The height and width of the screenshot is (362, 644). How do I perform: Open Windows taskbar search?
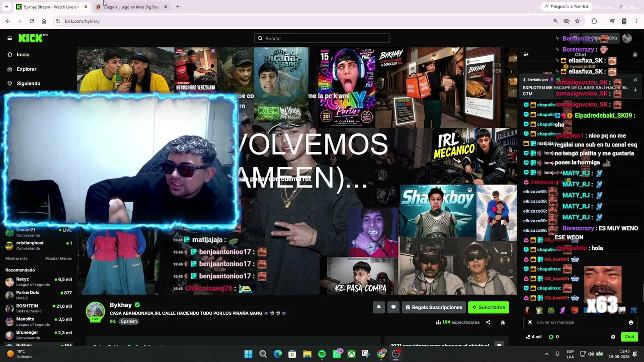tap(263, 354)
